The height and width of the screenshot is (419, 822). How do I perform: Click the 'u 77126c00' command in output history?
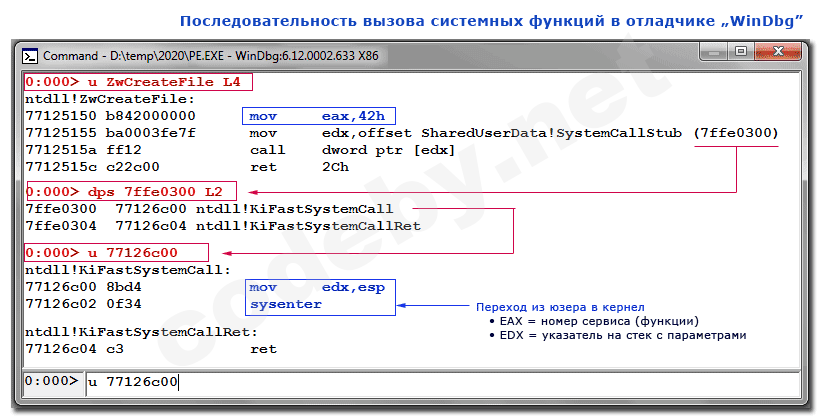click(116, 253)
